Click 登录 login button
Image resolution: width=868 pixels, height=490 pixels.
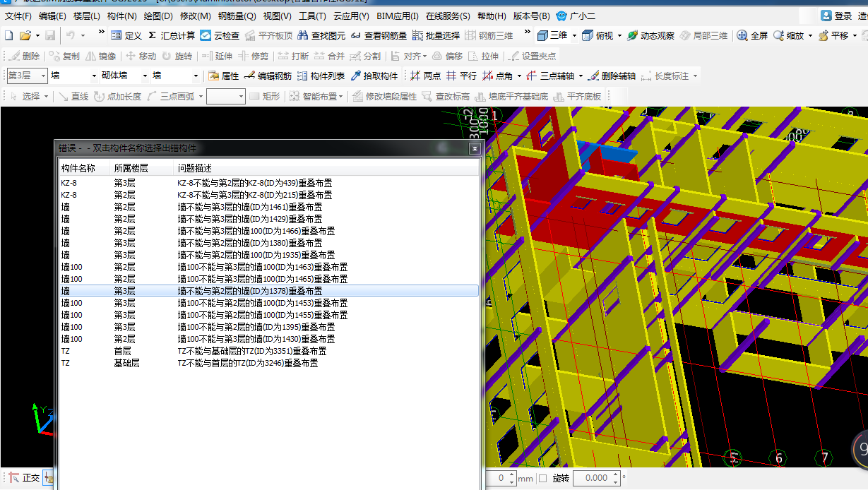coord(837,16)
